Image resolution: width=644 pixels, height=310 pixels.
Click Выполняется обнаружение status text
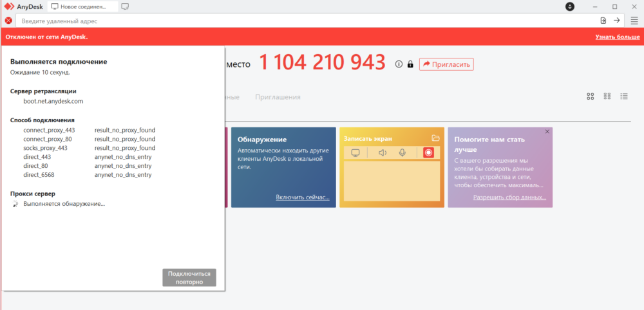point(64,204)
